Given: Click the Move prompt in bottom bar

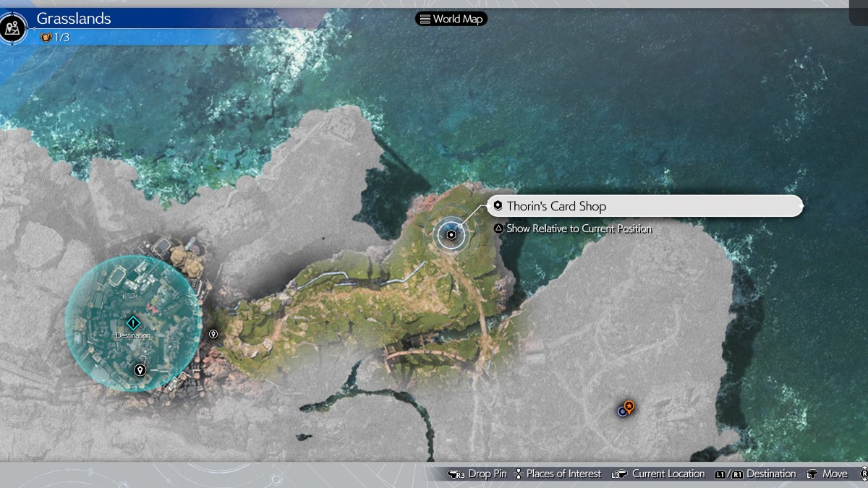Looking at the screenshot, I should [834, 474].
